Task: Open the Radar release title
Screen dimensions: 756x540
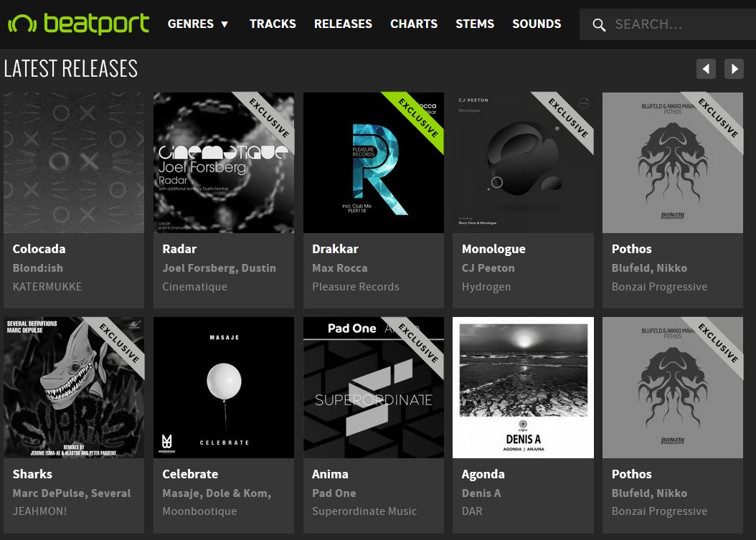Action: click(x=179, y=249)
